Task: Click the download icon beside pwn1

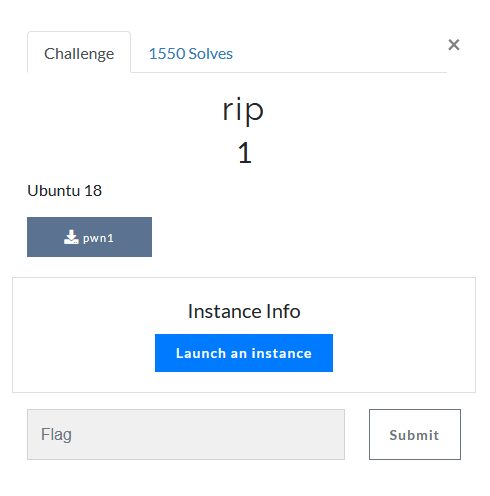Action: coord(71,237)
